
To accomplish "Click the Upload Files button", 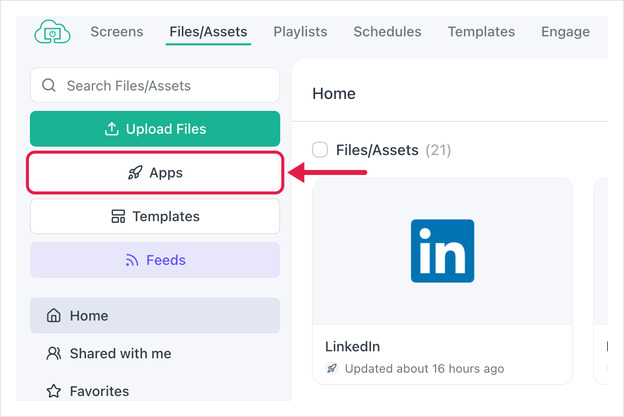I will [155, 129].
